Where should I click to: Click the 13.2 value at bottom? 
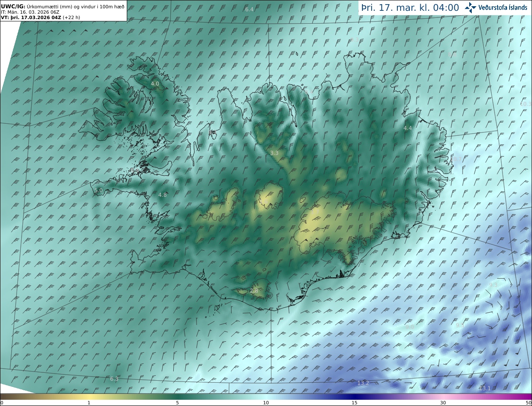(363, 383)
